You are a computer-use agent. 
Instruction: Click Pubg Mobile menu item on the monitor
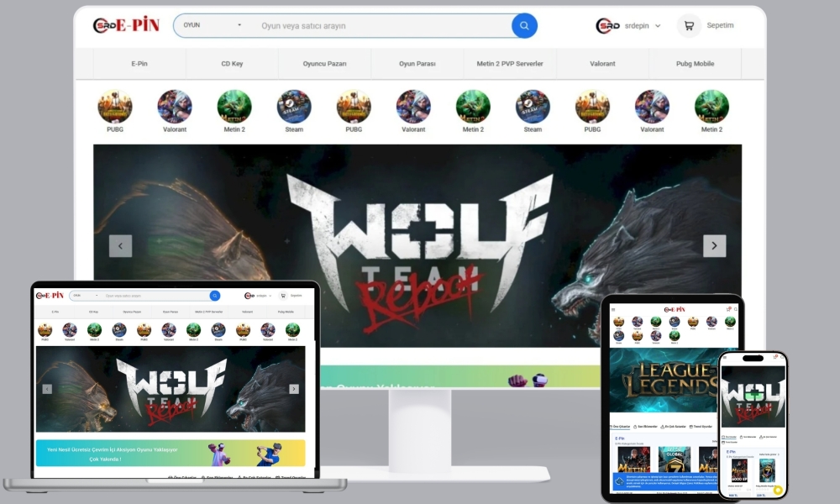(x=695, y=64)
